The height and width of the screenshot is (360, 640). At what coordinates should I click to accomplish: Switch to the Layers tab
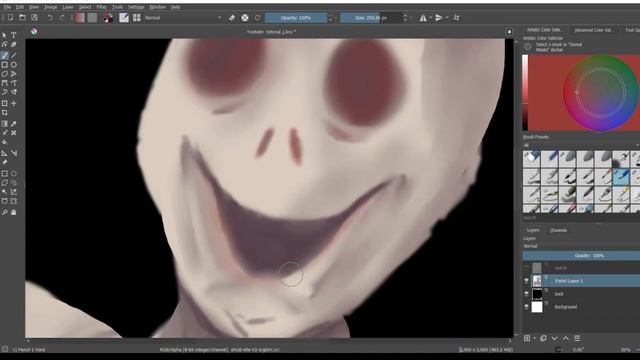(533, 230)
